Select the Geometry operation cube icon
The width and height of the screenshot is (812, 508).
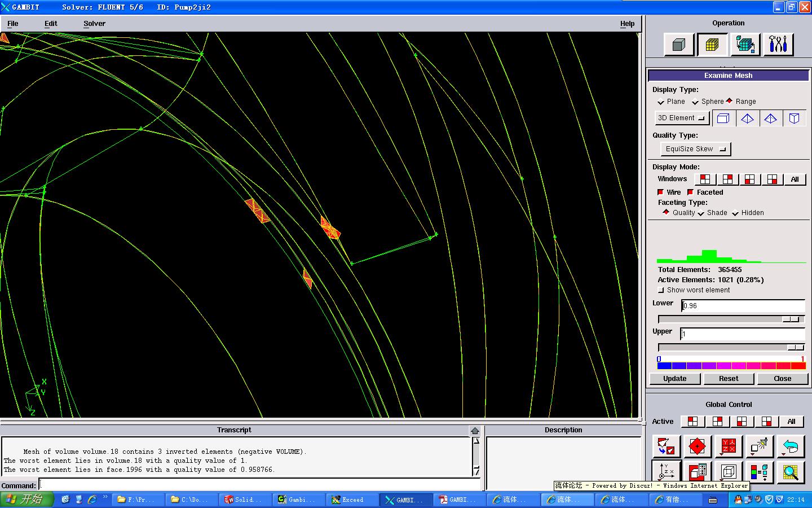[x=678, y=45]
